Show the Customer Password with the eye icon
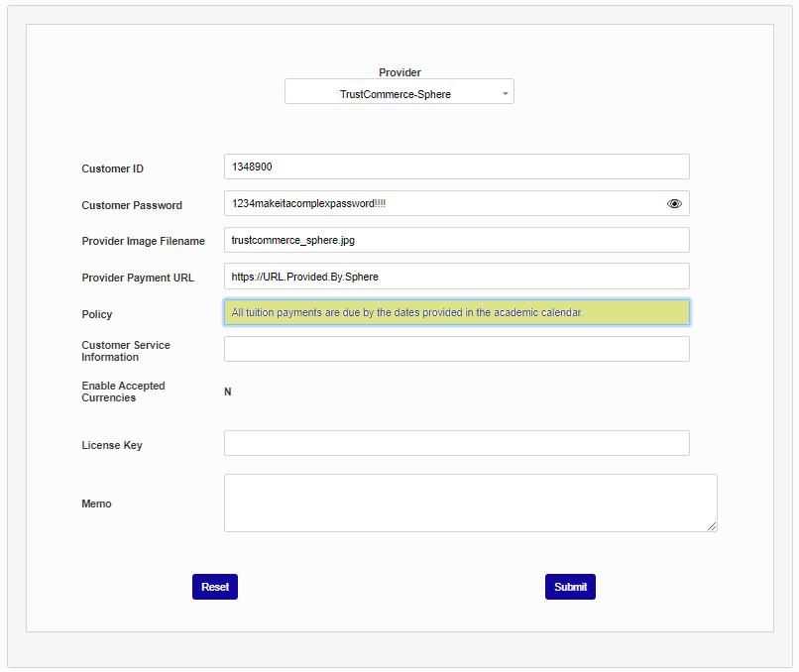 pyautogui.click(x=674, y=203)
